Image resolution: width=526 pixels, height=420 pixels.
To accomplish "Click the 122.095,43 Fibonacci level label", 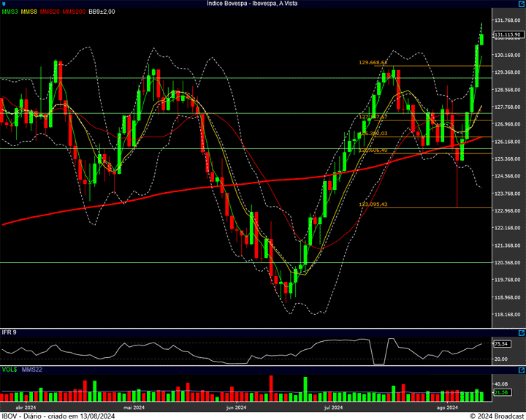I will pos(373,205).
